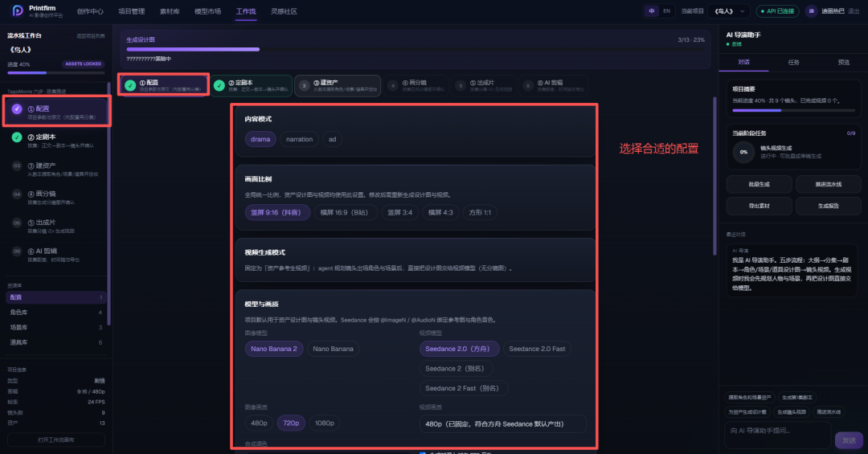Click 打开工作流画布 button
868x454 pixels.
point(56,440)
